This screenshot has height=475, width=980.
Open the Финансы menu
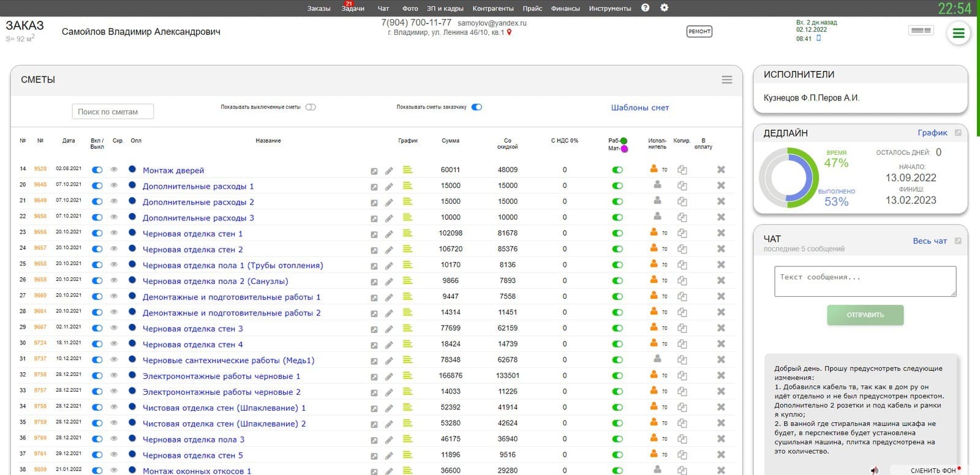point(565,9)
